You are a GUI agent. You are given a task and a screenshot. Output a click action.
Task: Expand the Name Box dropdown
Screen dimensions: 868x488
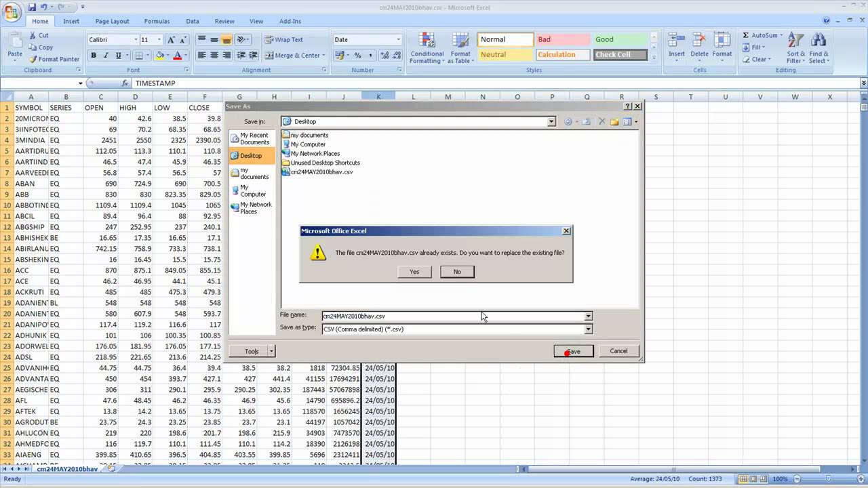click(x=80, y=83)
